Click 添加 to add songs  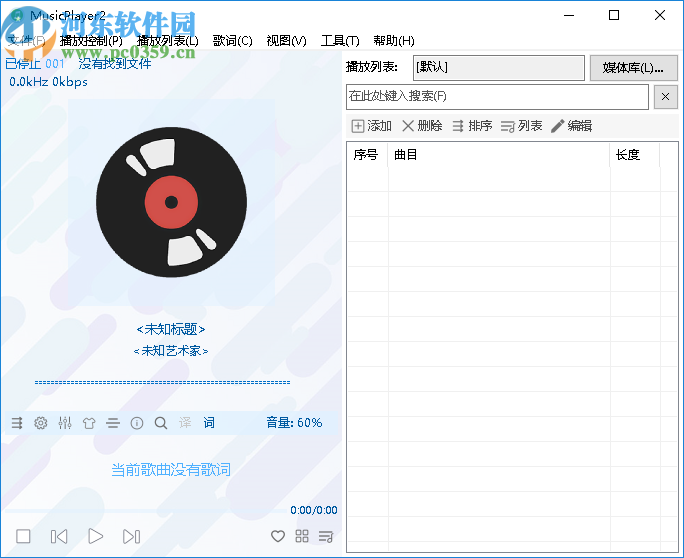tap(372, 126)
